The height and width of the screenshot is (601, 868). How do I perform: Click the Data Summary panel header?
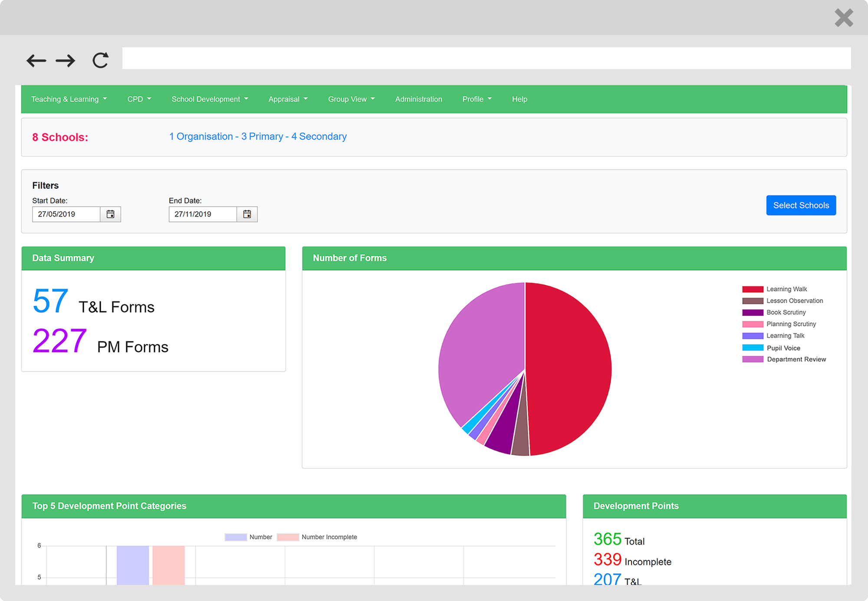click(x=154, y=258)
